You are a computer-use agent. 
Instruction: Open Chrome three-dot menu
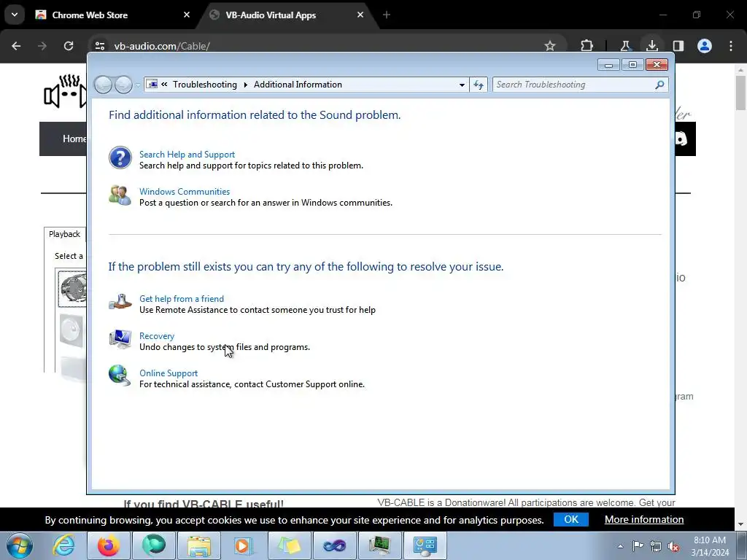(731, 46)
